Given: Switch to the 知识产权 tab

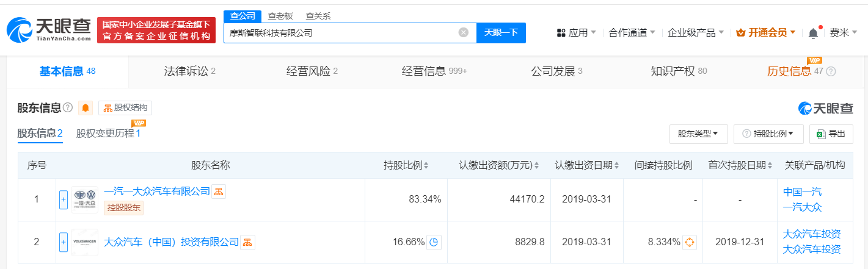Looking at the screenshot, I should click(x=679, y=71).
